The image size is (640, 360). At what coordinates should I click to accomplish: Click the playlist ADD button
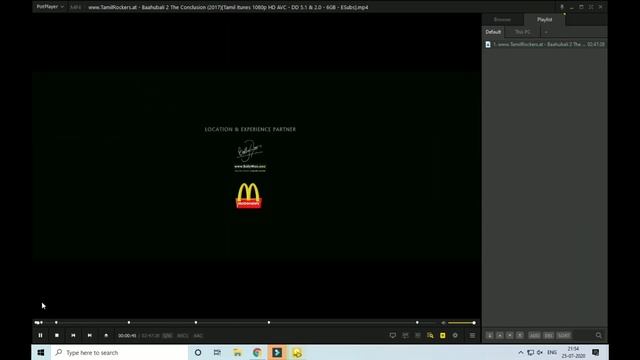[x=534, y=336]
